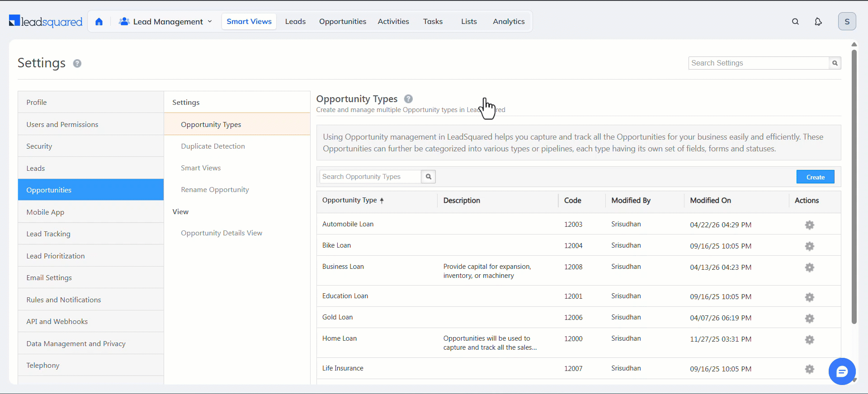This screenshot has width=868, height=394.
Task: Click the Search Opportunity Types magnifier button
Action: [428, 177]
